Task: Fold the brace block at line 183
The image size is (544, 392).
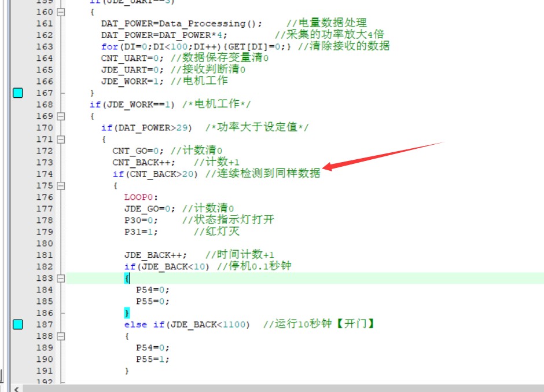Action: click(61, 279)
